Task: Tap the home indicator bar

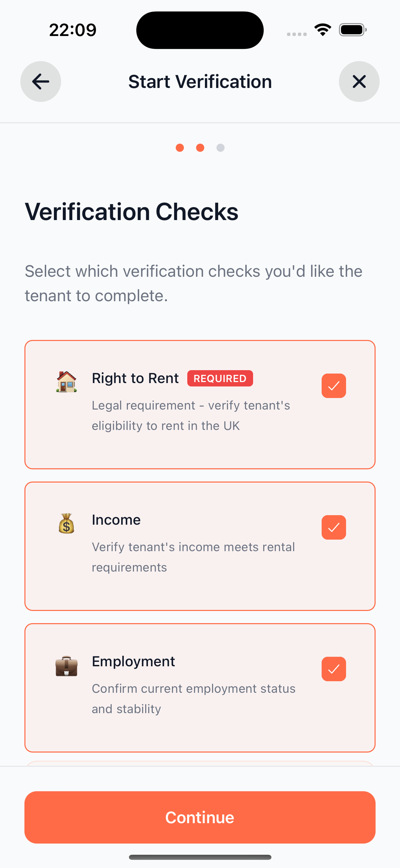Action: coord(200,857)
